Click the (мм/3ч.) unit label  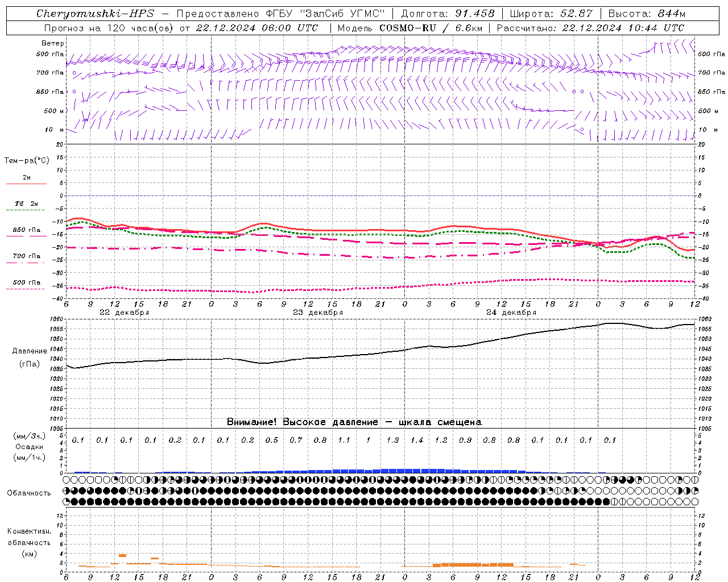point(29,436)
